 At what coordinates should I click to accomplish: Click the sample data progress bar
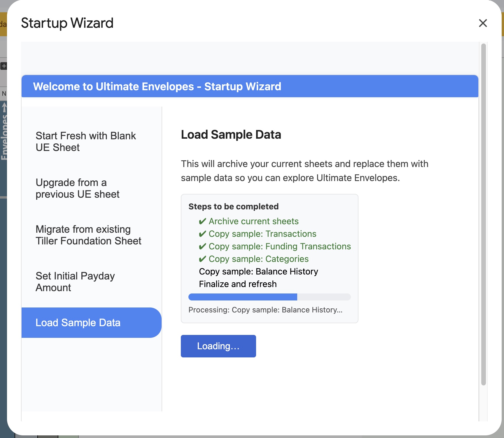269,297
